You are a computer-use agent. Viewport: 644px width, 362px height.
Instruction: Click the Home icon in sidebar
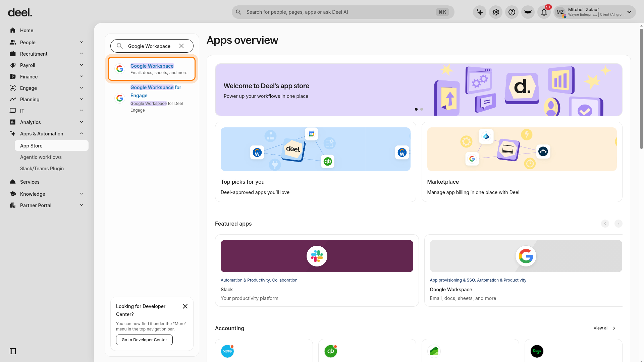coord(13,31)
